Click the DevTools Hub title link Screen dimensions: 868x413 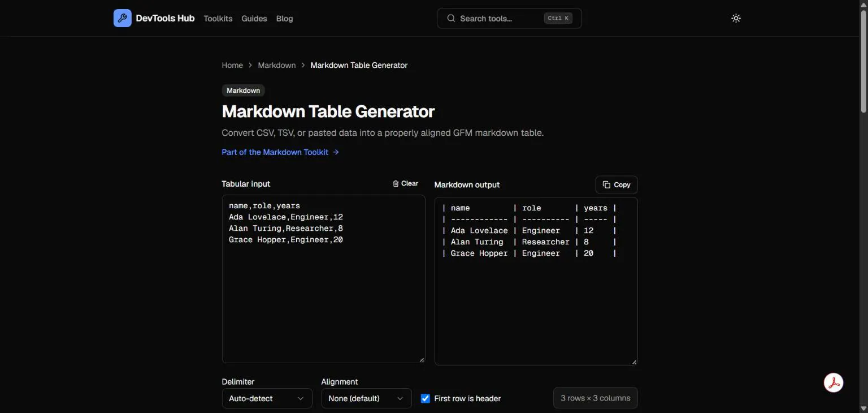165,18
